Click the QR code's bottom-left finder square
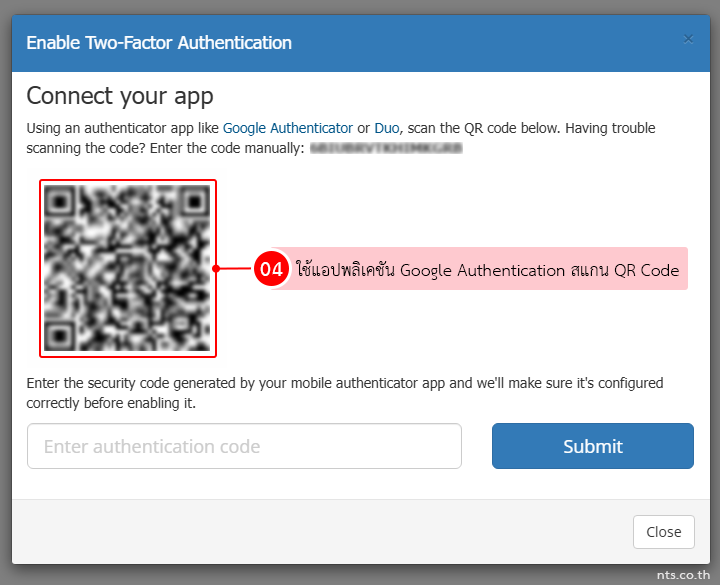720x585 pixels. click(59, 336)
